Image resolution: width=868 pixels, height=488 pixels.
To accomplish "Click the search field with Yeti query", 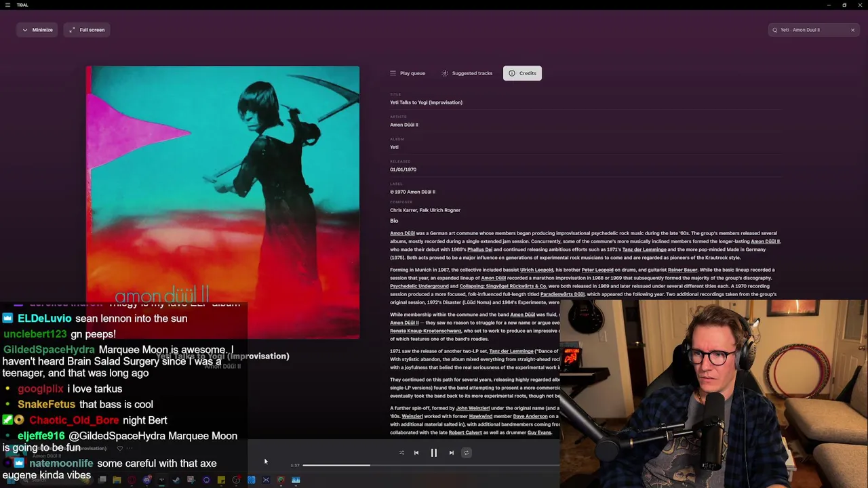I will pos(813,30).
